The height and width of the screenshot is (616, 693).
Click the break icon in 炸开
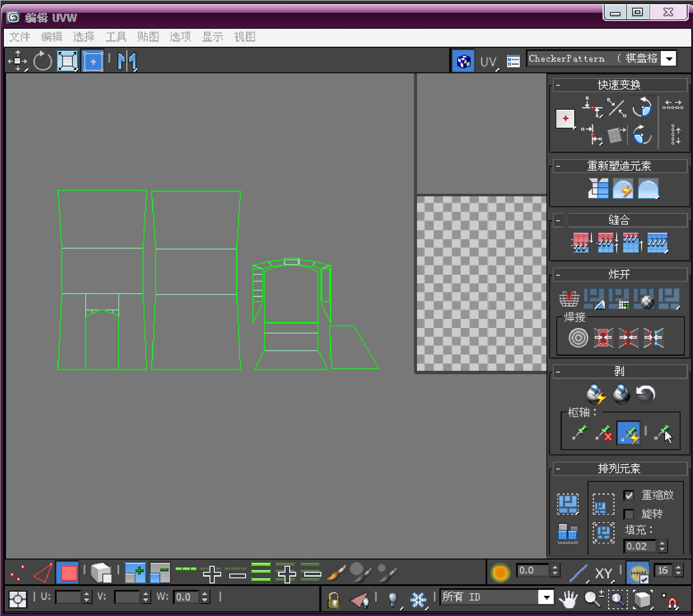point(569,298)
